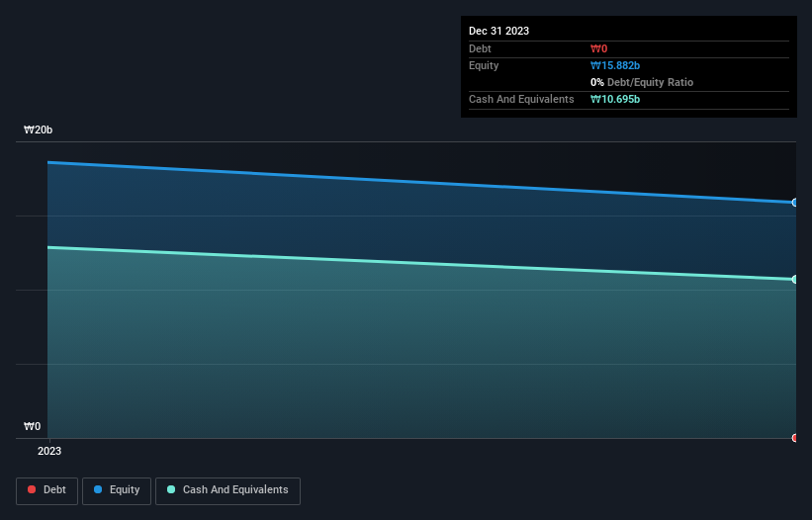The width and height of the screenshot is (812, 520).
Task: Click the 2023 x-axis label
Action: tap(49, 451)
